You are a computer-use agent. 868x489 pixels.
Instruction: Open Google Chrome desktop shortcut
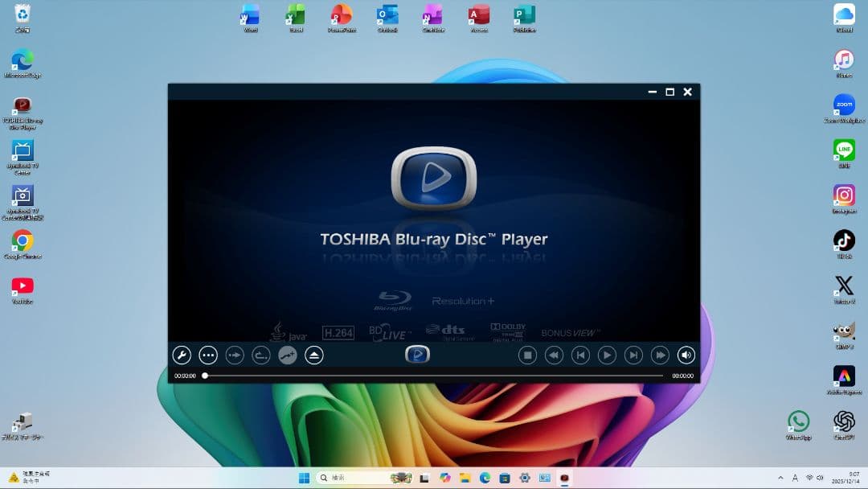pyautogui.click(x=22, y=241)
